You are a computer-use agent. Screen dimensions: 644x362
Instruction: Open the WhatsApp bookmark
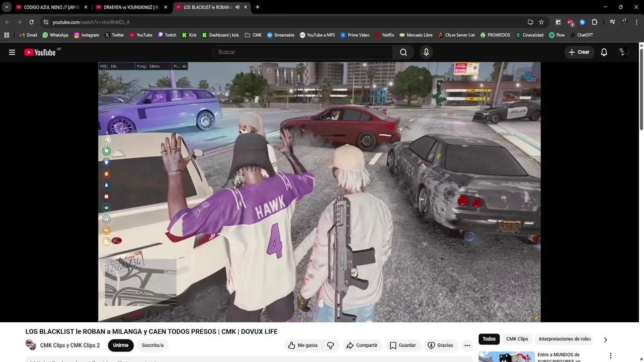(x=55, y=35)
